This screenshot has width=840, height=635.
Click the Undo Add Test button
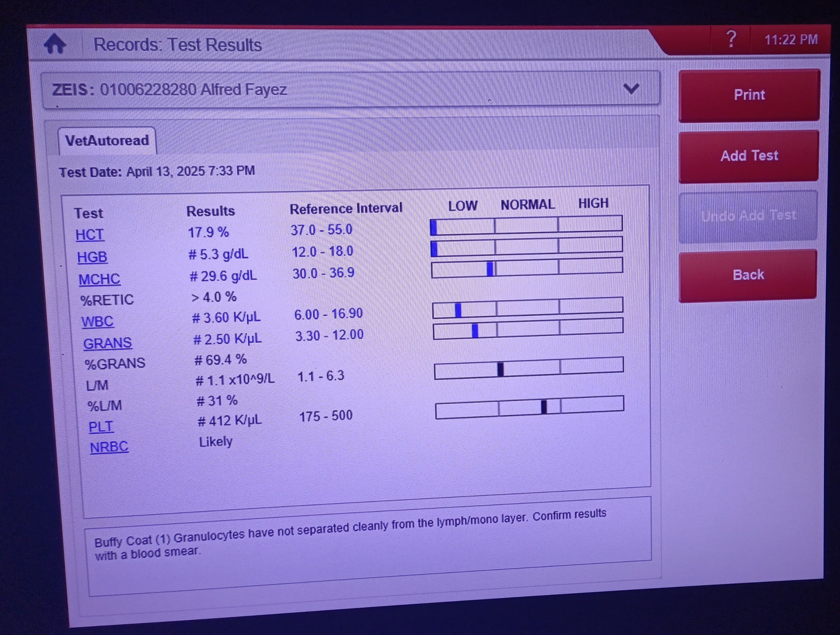(748, 216)
